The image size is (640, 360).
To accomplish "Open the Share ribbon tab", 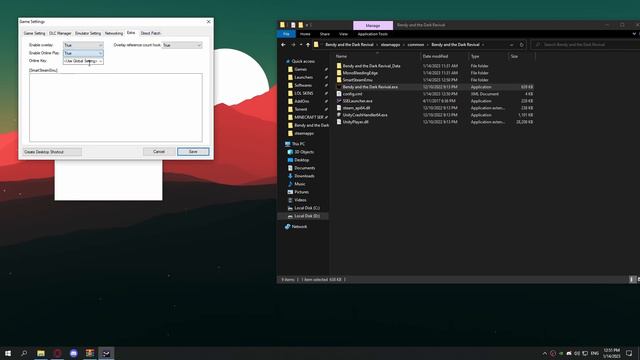I will (x=325, y=34).
